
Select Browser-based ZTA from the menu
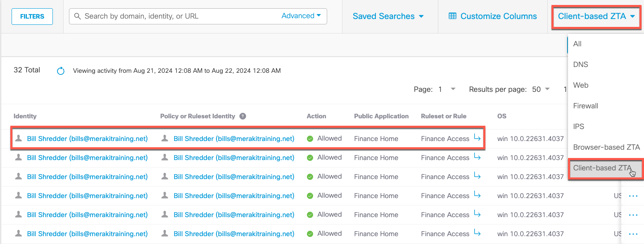click(606, 147)
